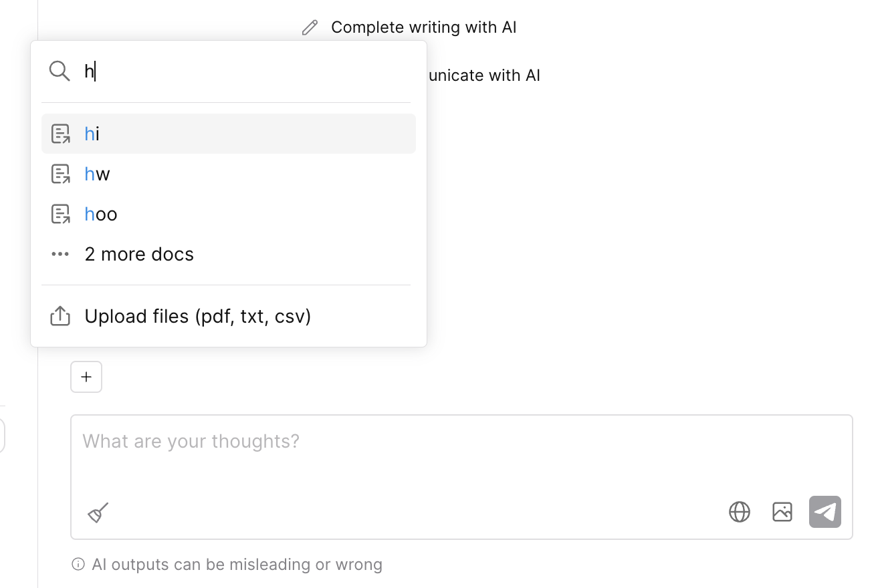Select Complete writing with AI suggestion
876x588 pixels.
pos(423,27)
